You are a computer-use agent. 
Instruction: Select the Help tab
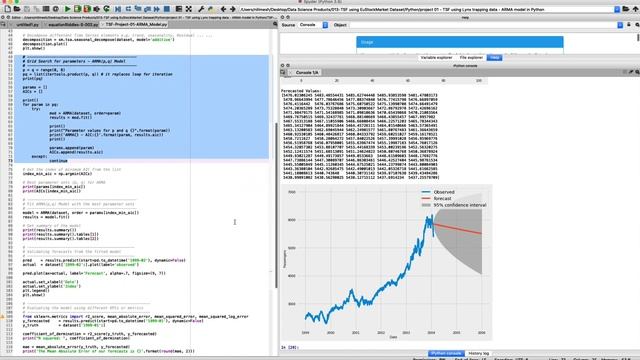pyautogui.click(x=494, y=58)
